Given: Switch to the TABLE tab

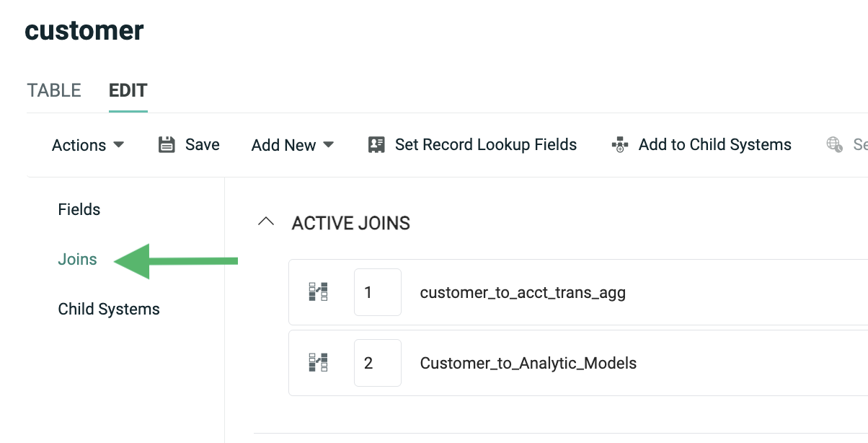Looking at the screenshot, I should point(54,91).
